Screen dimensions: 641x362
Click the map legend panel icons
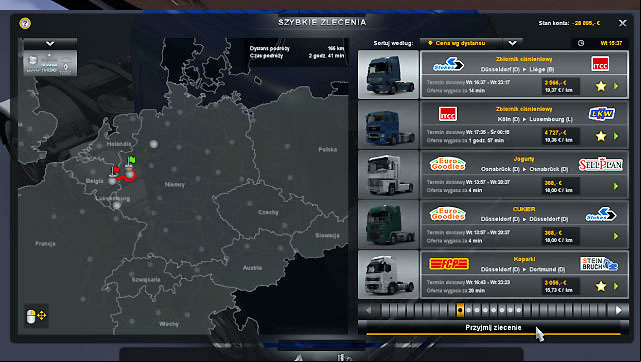click(50, 63)
